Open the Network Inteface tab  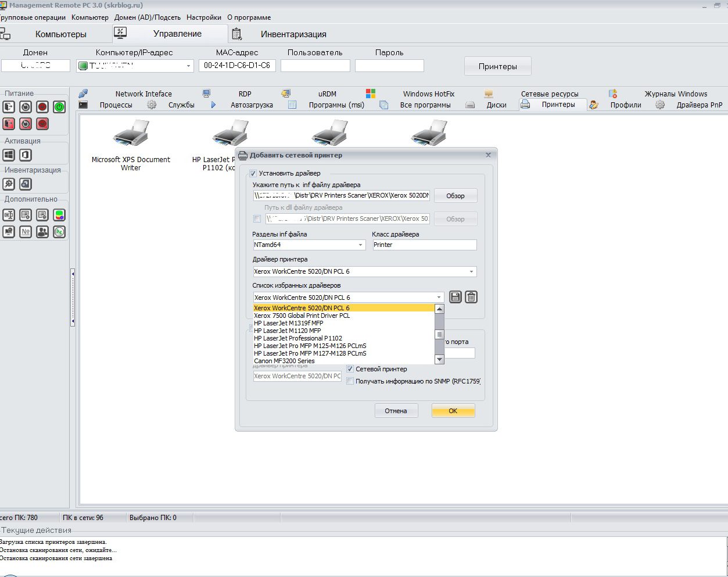click(144, 94)
